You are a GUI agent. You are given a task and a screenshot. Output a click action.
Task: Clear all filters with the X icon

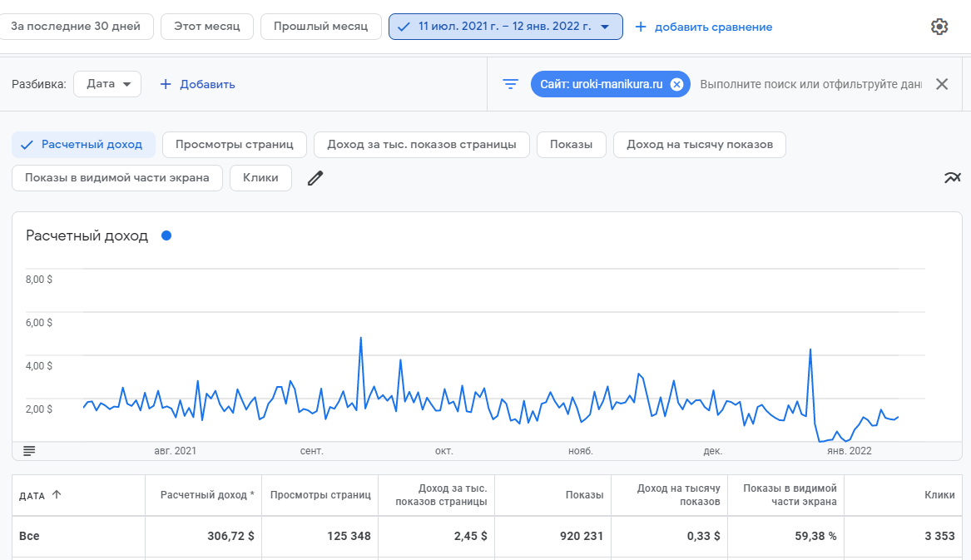click(x=942, y=84)
